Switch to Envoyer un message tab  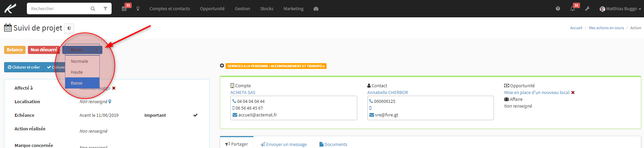(x=284, y=144)
